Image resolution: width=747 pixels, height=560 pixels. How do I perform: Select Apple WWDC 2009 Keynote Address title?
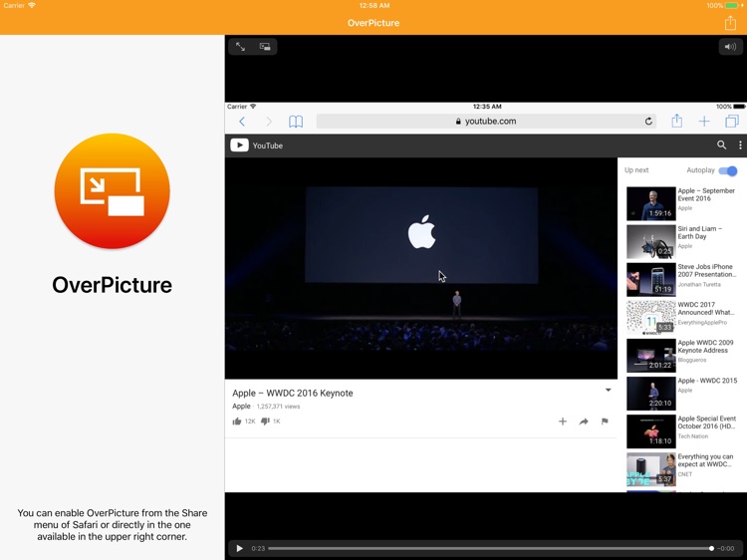[x=705, y=347]
